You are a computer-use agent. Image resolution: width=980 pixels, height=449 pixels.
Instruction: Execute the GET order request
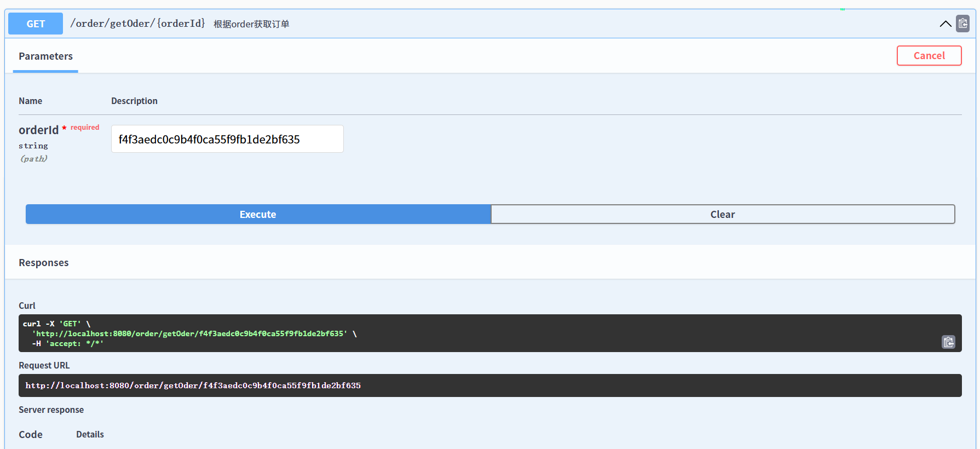(258, 214)
